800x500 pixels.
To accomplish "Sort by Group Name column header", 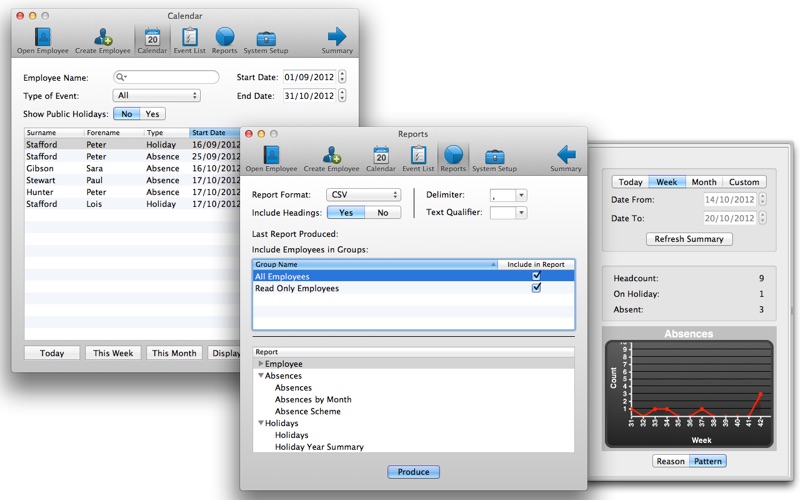I will (x=375, y=264).
